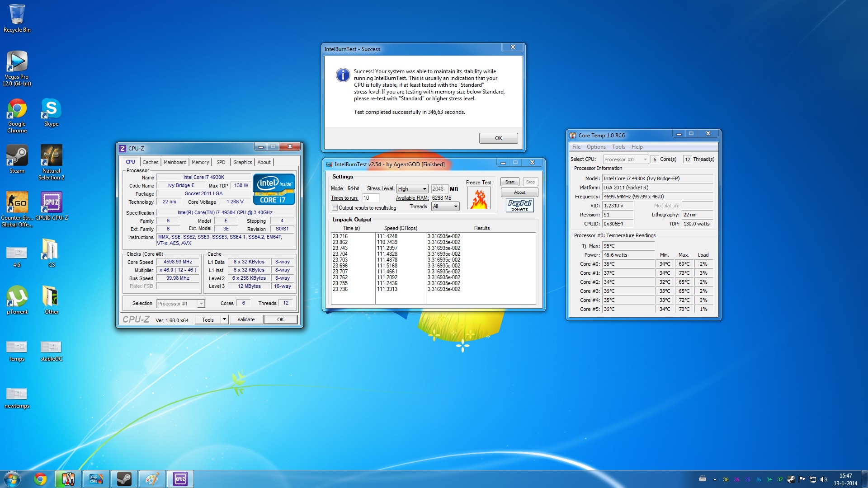Image resolution: width=868 pixels, height=488 pixels.
Task: Launch Steam from the desktop shortcut
Action: [x=17, y=159]
